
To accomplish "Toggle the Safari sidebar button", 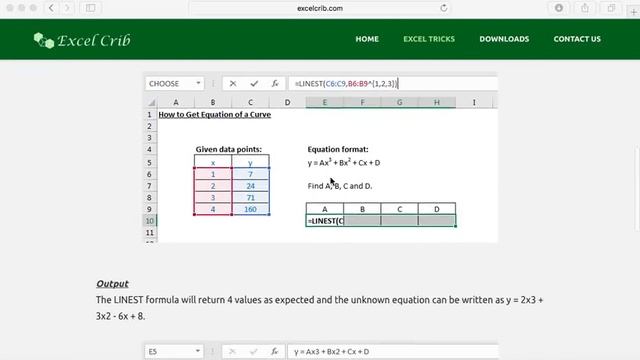I will coord(91,8).
